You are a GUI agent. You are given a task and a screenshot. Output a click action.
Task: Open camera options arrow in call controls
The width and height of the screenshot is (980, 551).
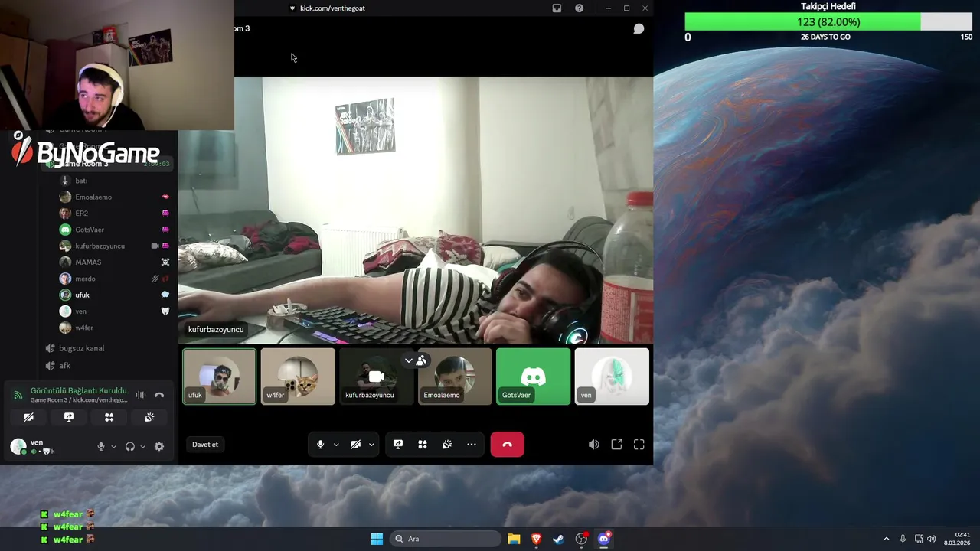[371, 445]
